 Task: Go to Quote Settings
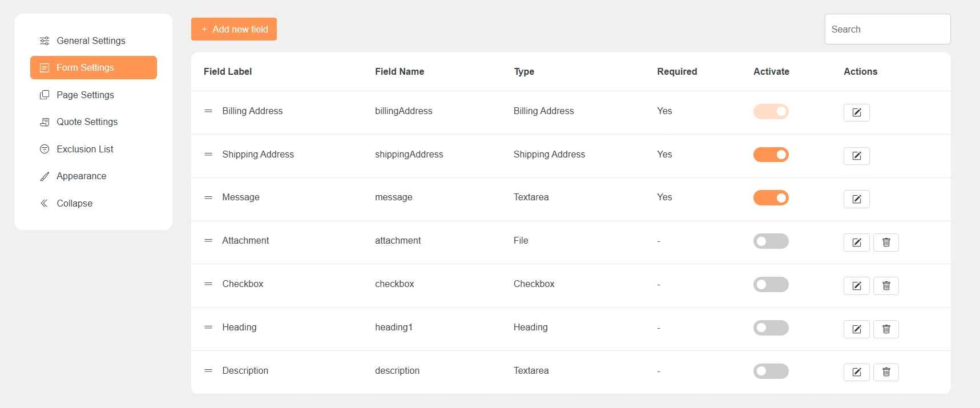(87, 122)
